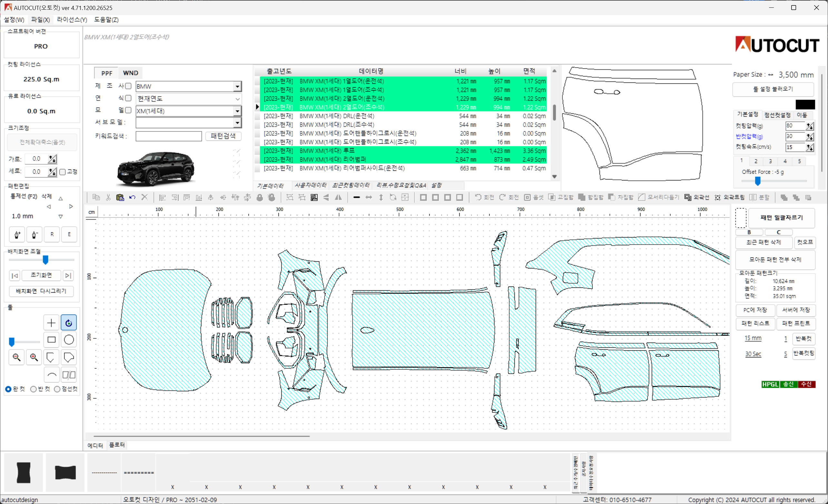The height and width of the screenshot is (504, 828).
Task: Open the XM(1세대) model dropdown
Action: (x=238, y=111)
